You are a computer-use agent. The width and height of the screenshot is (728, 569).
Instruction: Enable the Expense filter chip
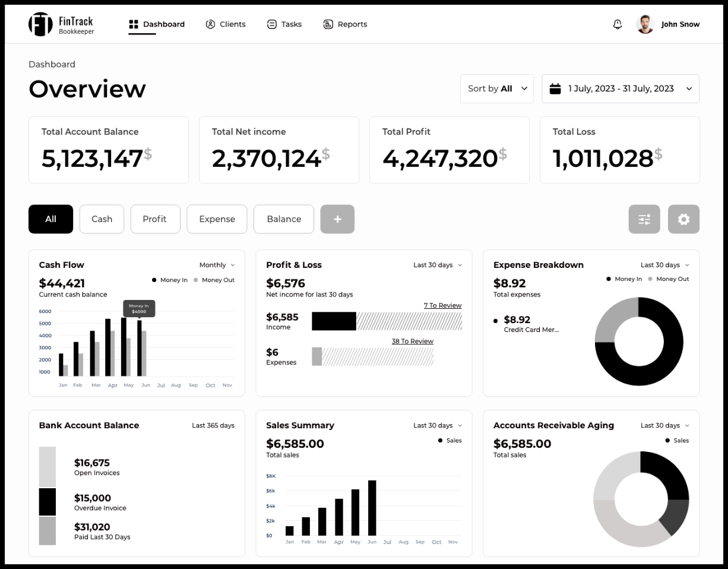click(x=217, y=219)
